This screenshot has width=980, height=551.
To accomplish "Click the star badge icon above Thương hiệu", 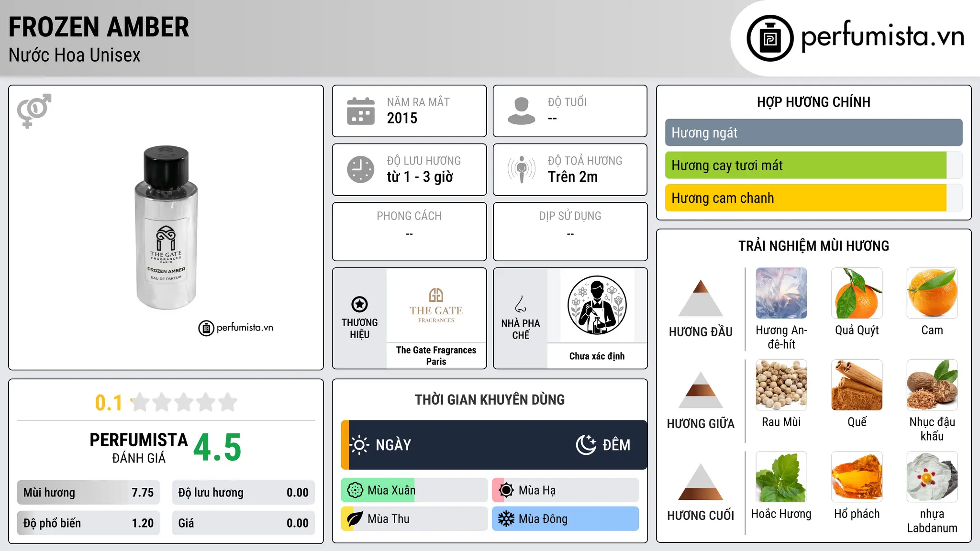I will pyautogui.click(x=359, y=304).
